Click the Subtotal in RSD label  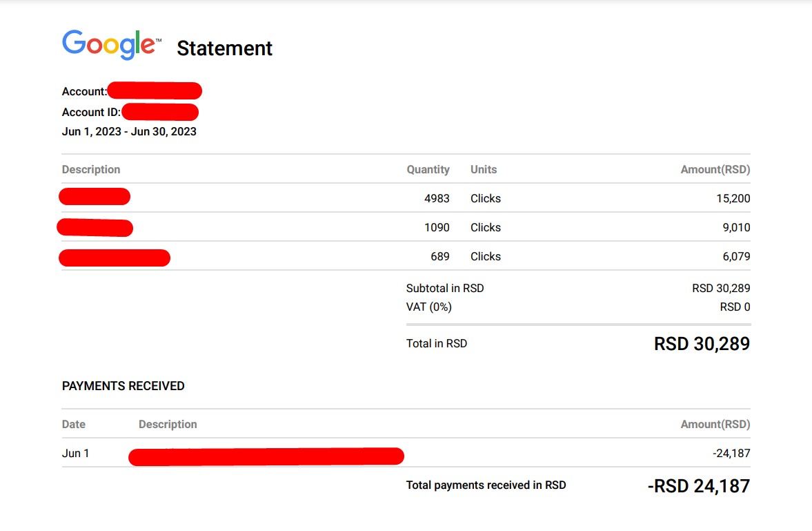(445, 288)
